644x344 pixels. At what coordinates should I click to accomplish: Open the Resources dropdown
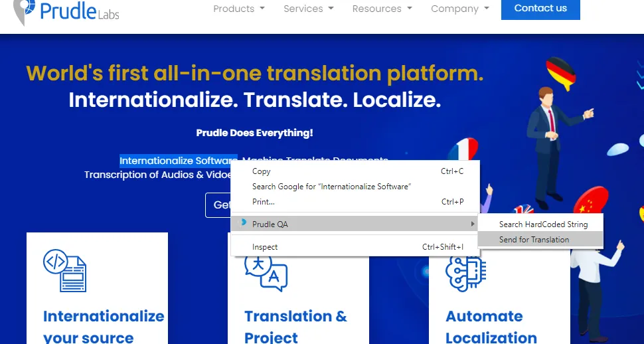point(382,9)
